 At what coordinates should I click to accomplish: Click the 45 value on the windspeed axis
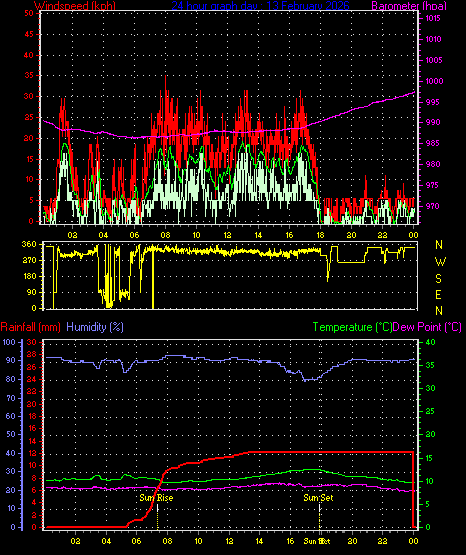coord(29,34)
